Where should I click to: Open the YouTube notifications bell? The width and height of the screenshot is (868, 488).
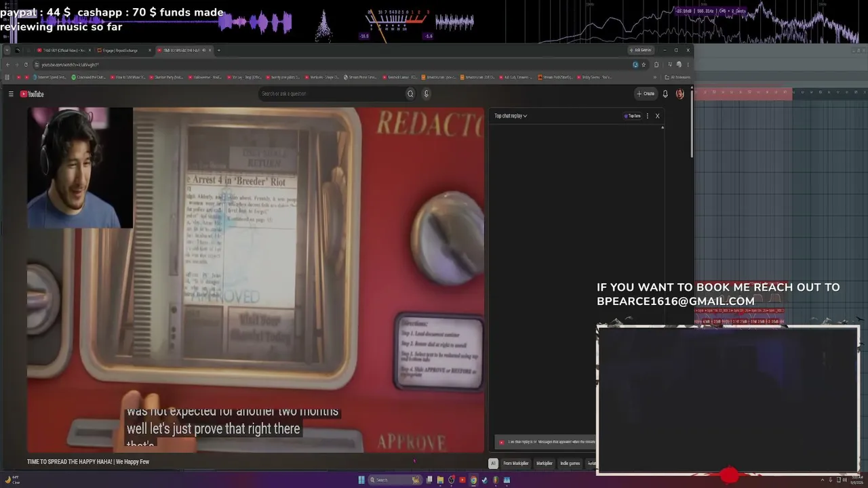(665, 94)
